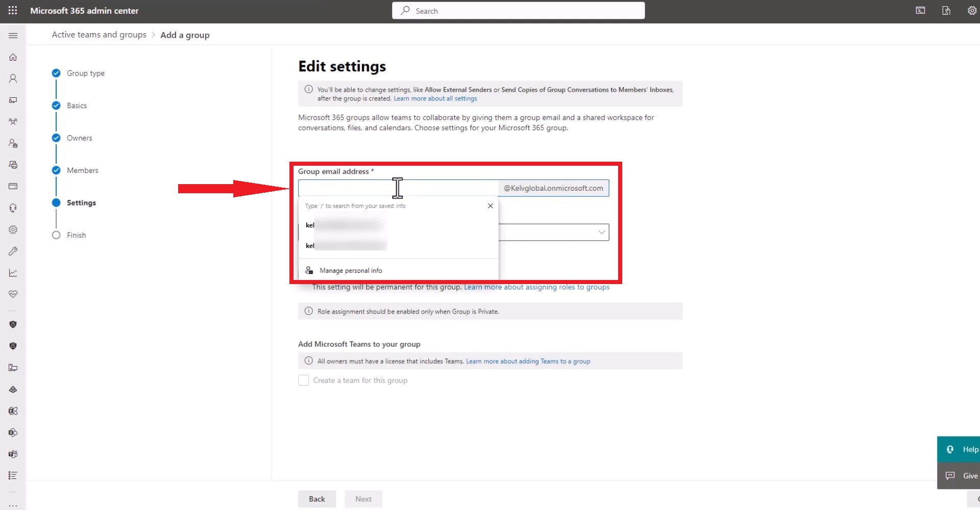
Task: Click the Back button
Action: (x=317, y=499)
